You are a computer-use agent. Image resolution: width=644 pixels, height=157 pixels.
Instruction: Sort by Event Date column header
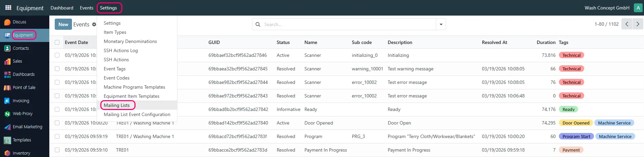pyautogui.click(x=76, y=42)
